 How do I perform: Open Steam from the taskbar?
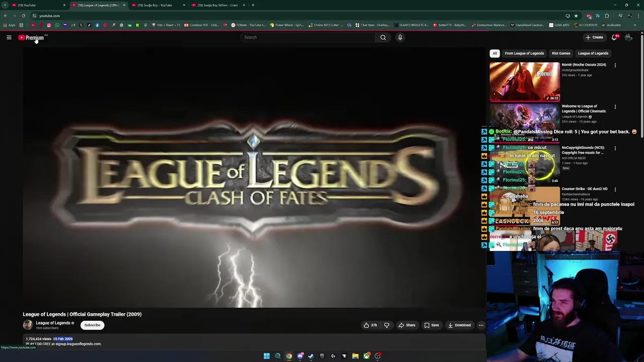click(311, 356)
